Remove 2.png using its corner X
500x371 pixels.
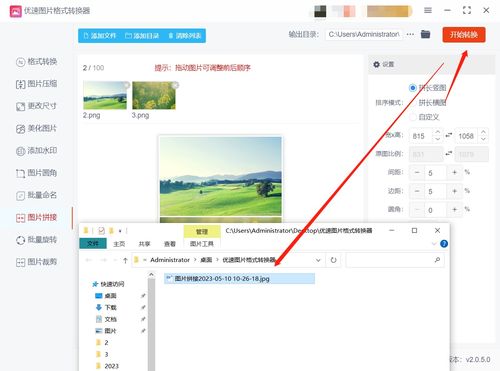(x=126, y=85)
